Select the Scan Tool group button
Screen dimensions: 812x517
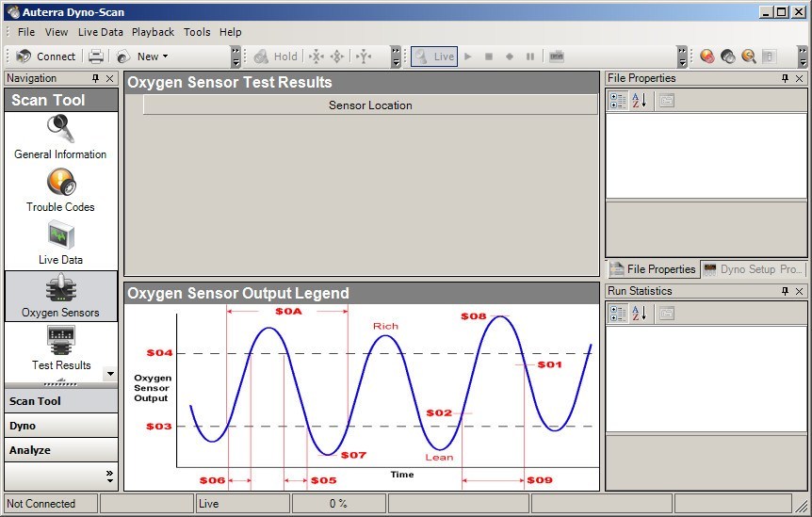(61, 401)
